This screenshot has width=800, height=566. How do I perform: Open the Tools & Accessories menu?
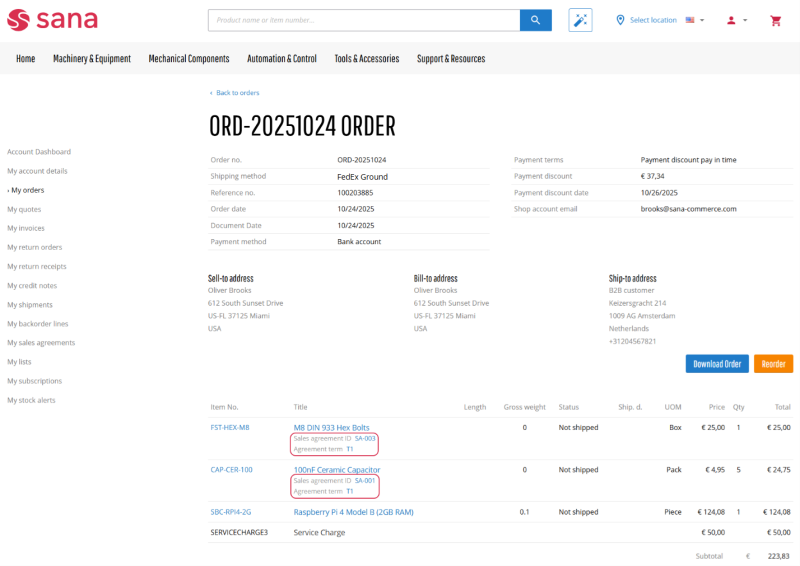366,59
